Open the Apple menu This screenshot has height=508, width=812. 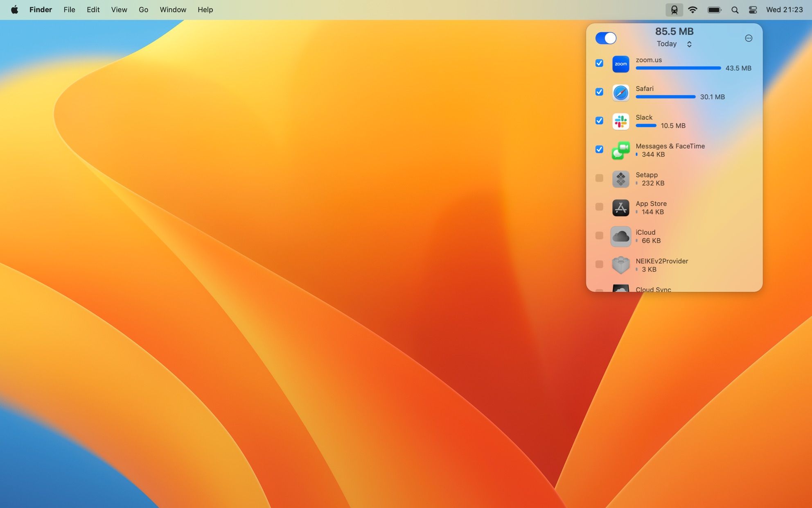[14, 9]
